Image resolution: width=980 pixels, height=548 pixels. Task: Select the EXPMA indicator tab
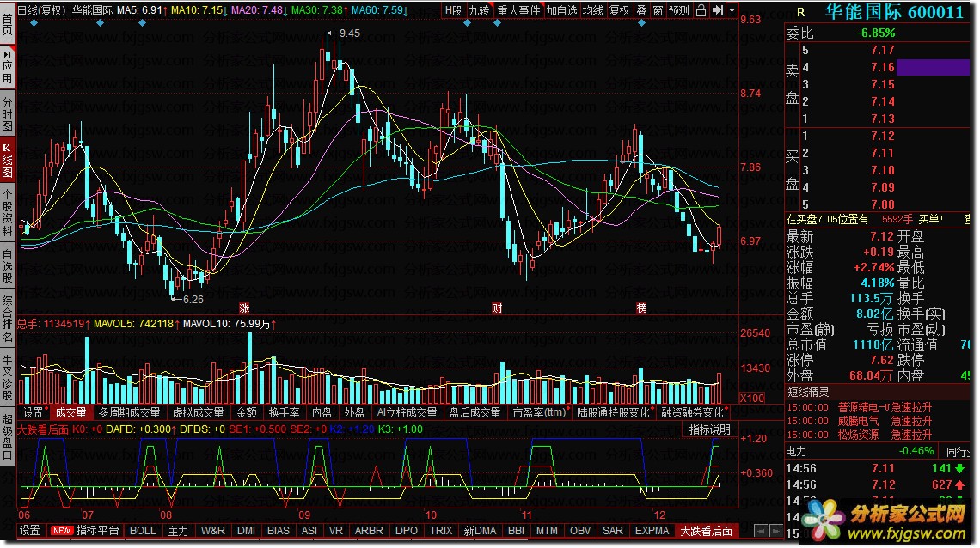pos(652,531)
